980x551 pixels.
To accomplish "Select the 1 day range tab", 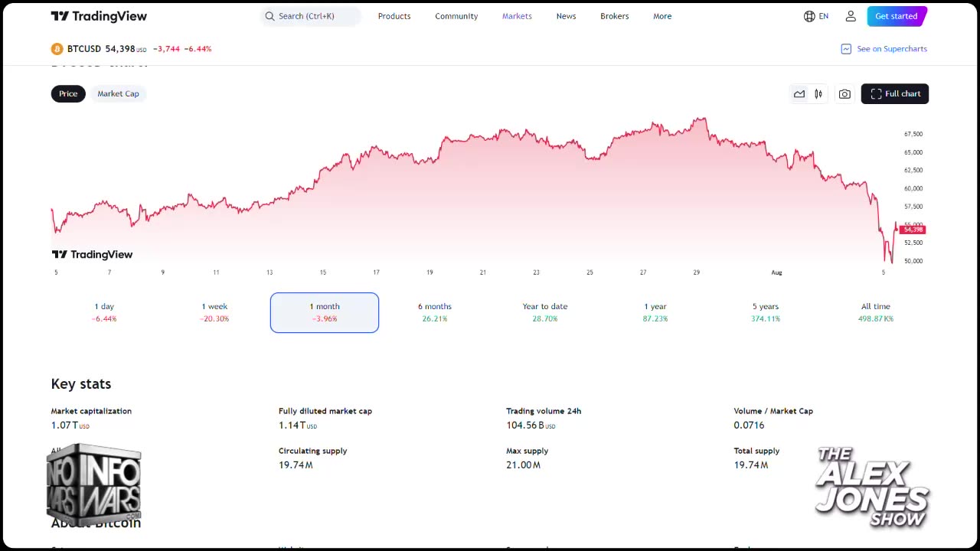I will click(x=104, y=312).
